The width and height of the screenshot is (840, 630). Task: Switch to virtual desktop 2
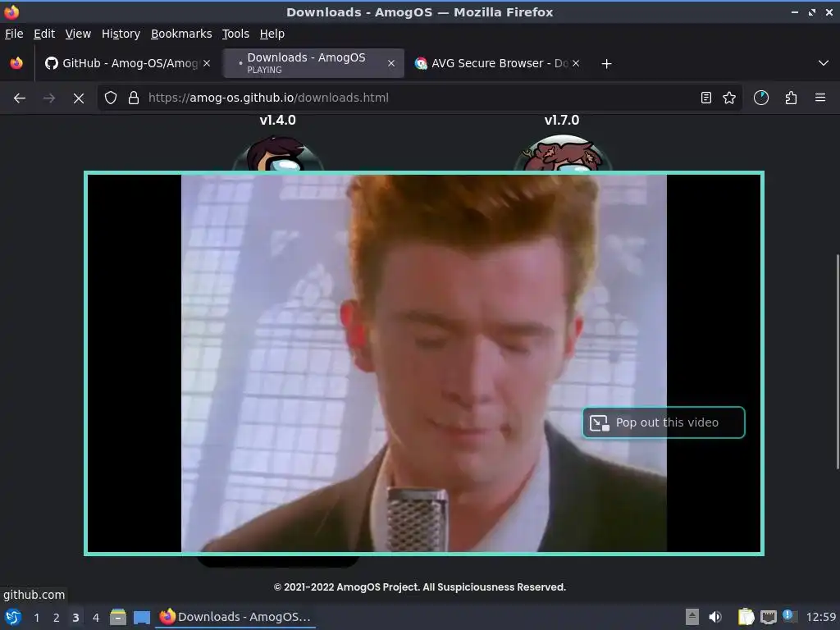pyautogui.click(x=57, y=618)
